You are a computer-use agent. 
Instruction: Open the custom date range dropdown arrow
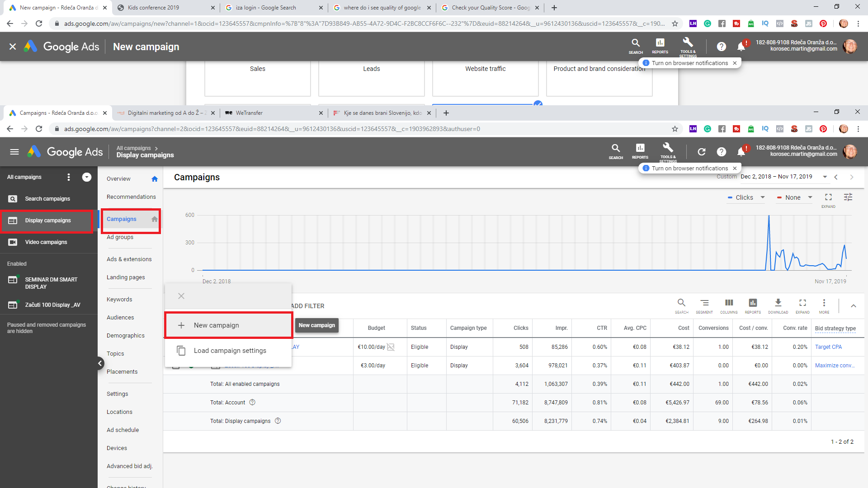825,177
